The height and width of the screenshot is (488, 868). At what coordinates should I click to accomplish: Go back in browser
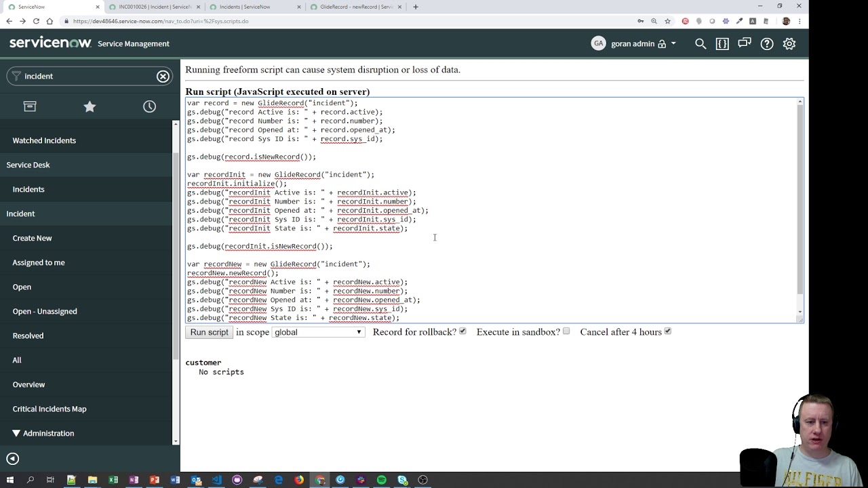(9, 21)
